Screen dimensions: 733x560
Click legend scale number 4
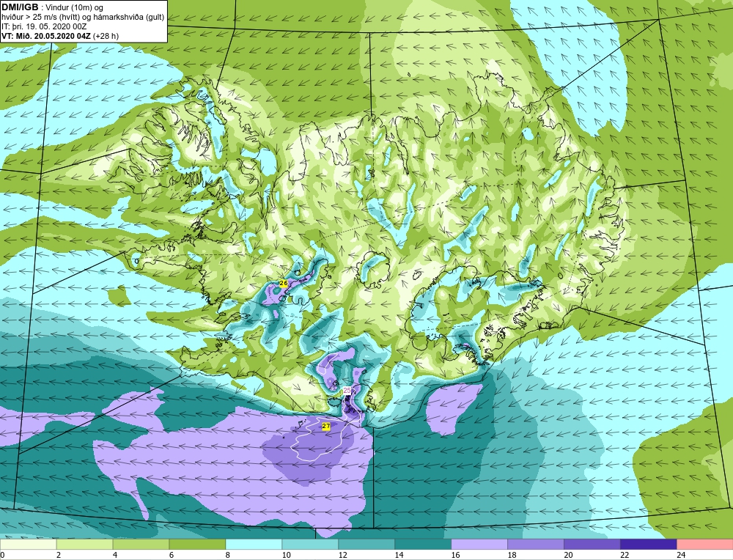pos(116,555)
